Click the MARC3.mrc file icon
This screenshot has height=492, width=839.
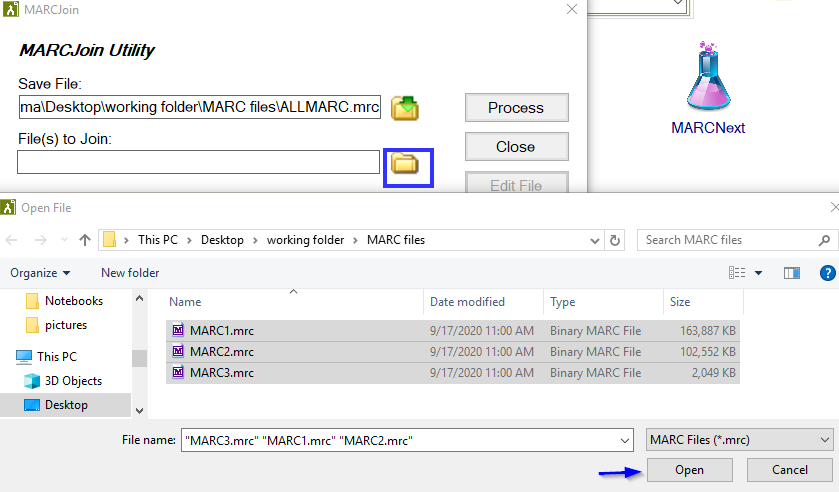click(178, 372)
